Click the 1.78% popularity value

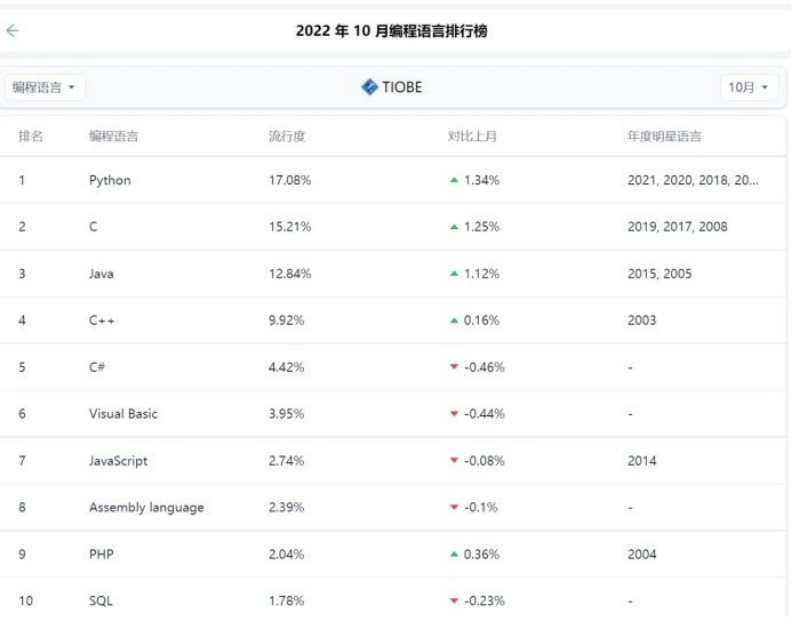[x=286, y=601]
